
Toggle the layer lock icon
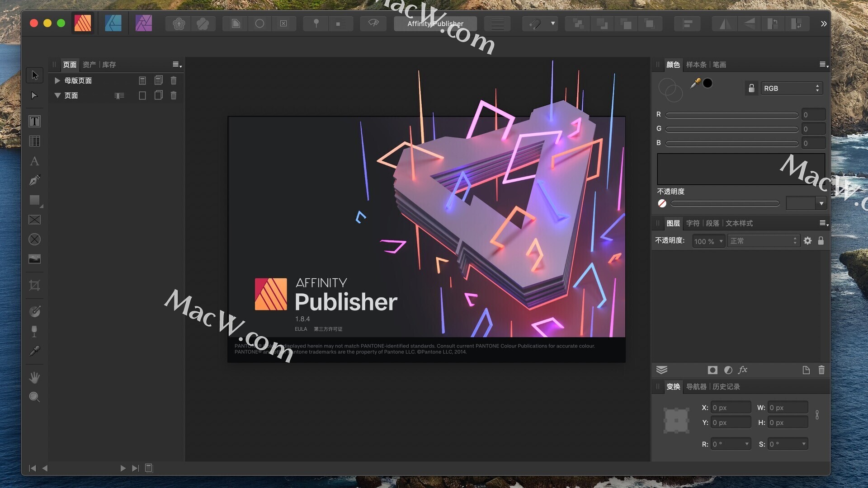[821, 241]
